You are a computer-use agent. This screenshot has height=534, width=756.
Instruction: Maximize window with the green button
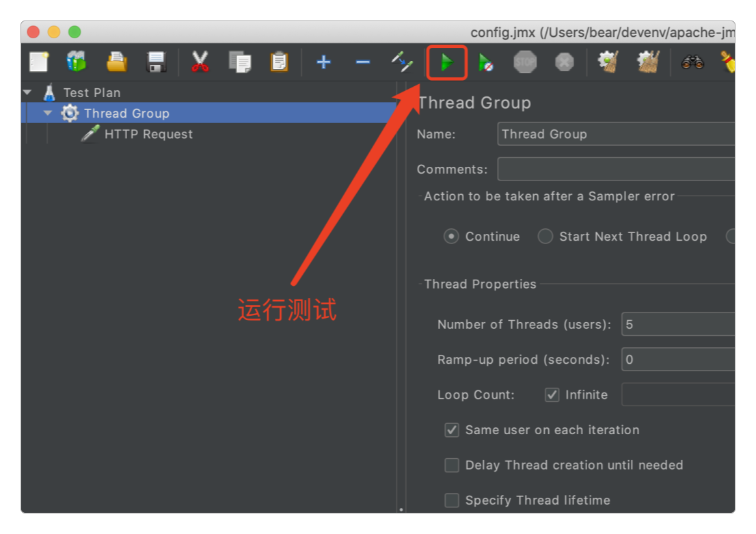click(x=75, y=32)
